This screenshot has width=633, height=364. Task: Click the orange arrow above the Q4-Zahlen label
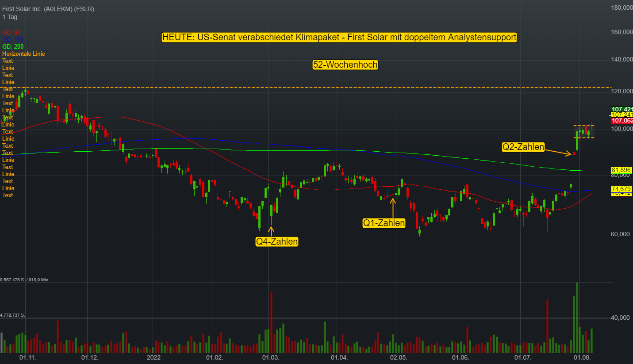pos(271,231)
